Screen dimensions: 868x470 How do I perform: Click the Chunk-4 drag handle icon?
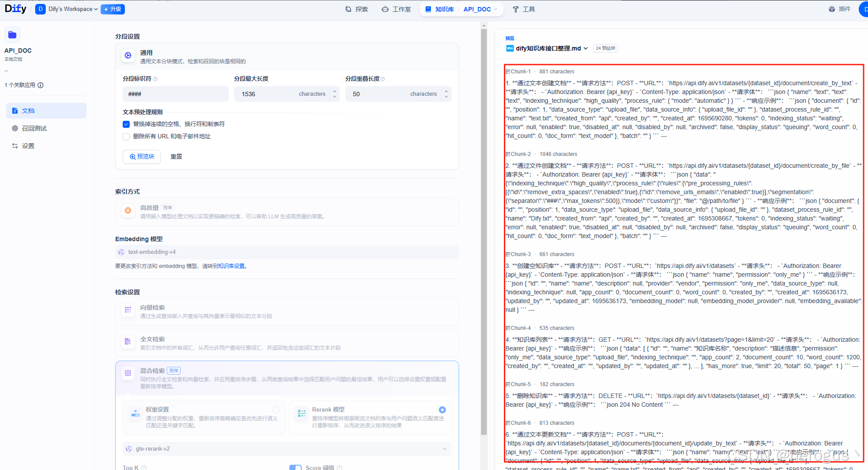click(507, 328)
